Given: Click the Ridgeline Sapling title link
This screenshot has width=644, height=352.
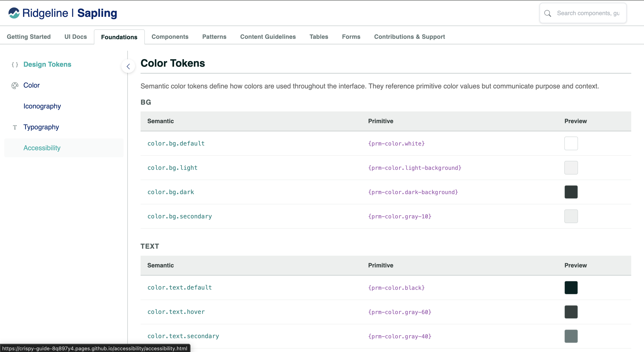Looking at the screenshot, I should click(x=69, y=13).
